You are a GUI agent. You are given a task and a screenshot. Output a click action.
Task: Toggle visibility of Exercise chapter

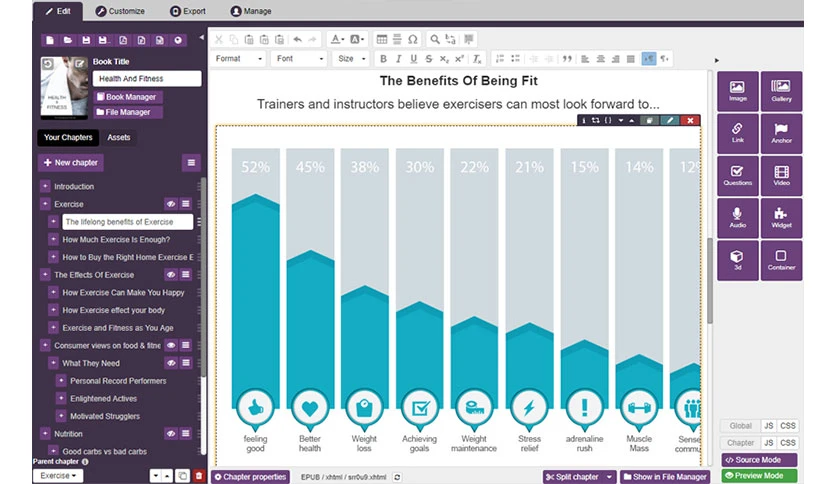(171, 204)
